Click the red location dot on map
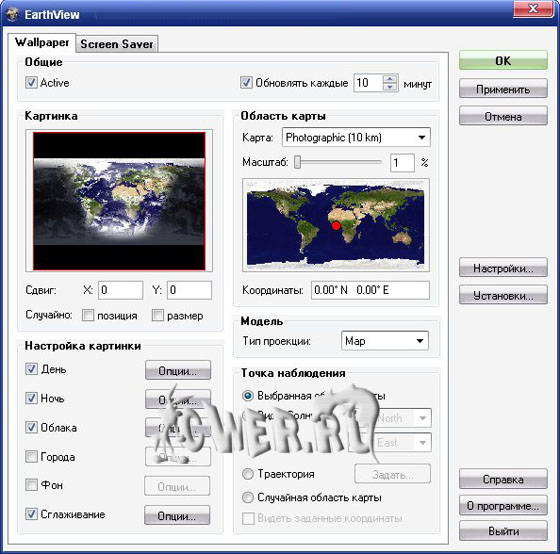This screenshot has width=560, height=554. pyautogui.click(x=336, y=226)
